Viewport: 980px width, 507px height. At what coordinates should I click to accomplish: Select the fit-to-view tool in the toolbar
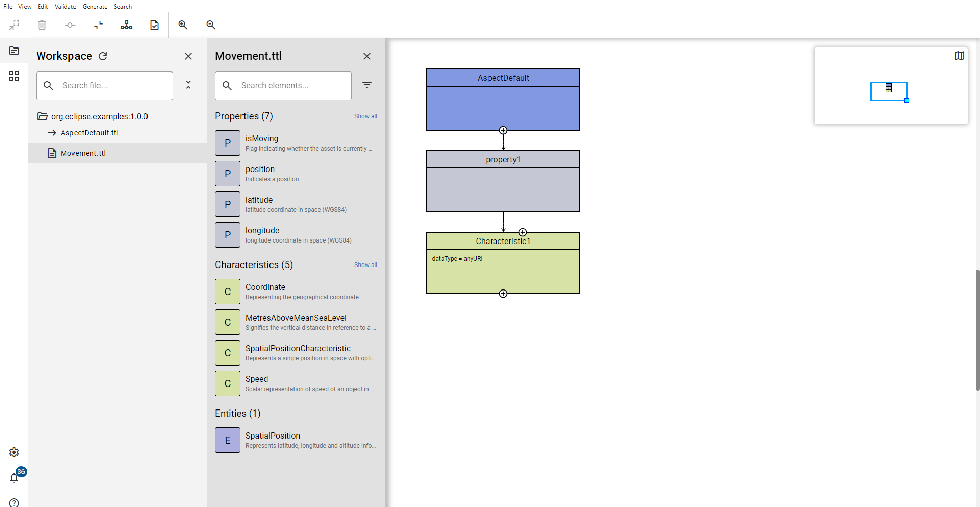[14, 25]
